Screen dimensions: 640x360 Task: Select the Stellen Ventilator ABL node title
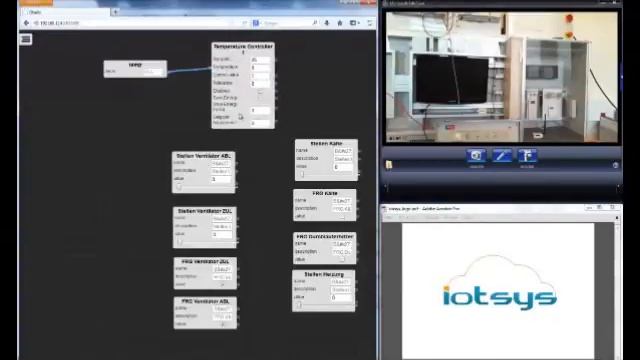(204, 156)
